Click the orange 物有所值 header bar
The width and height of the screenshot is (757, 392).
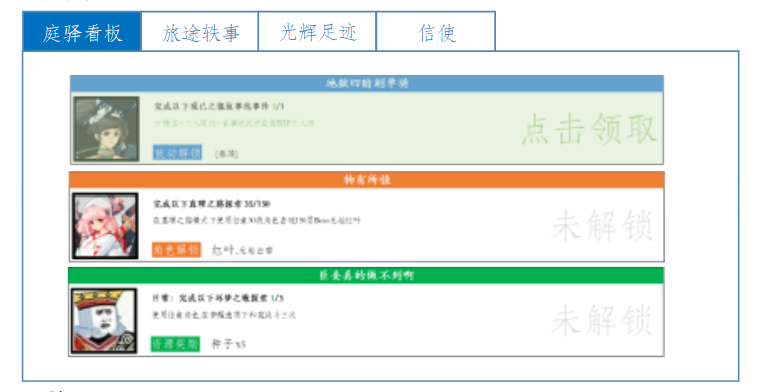click(367, 180)
